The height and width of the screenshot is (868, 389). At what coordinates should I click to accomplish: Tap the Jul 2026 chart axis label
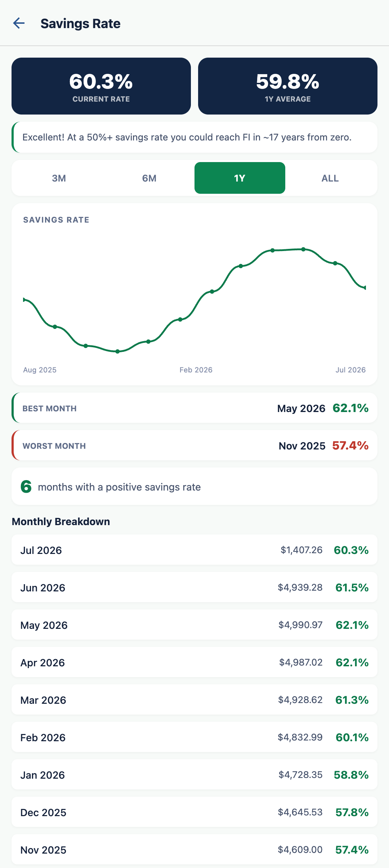350,370
